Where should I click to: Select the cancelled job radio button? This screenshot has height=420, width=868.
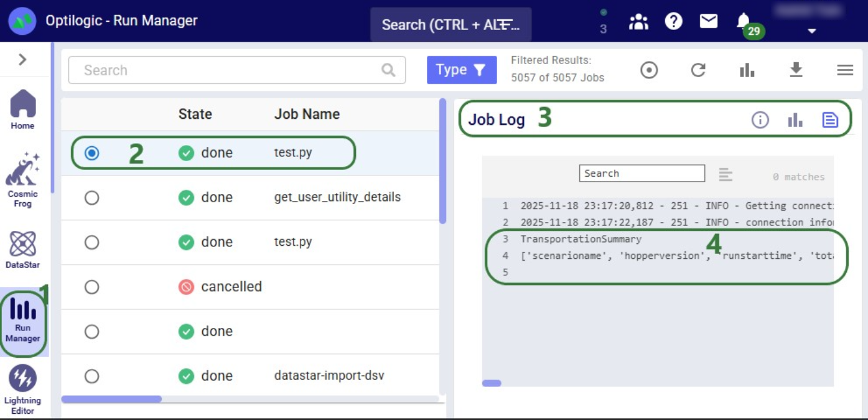pyautogui.click(x=91, y=287)
